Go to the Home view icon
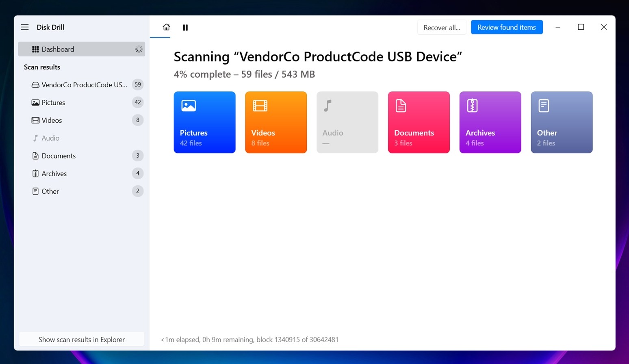This screenshot has height=364, width=629. coord(166,27)
